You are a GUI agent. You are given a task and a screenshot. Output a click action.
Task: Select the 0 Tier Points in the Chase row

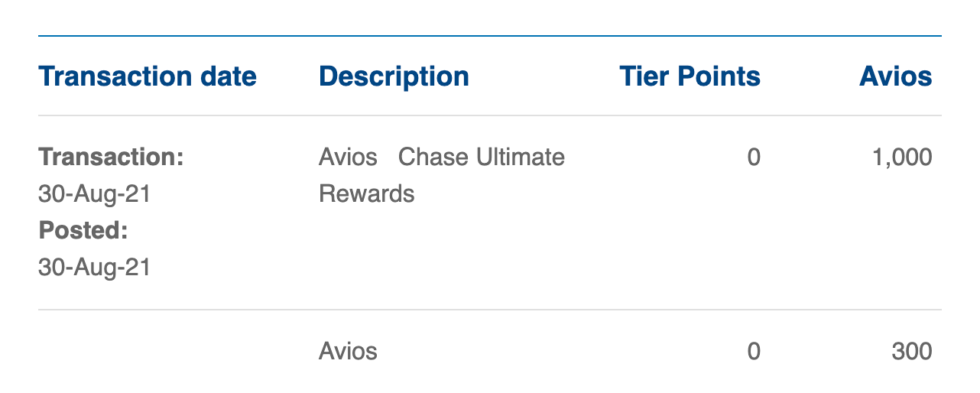[754, 158]
